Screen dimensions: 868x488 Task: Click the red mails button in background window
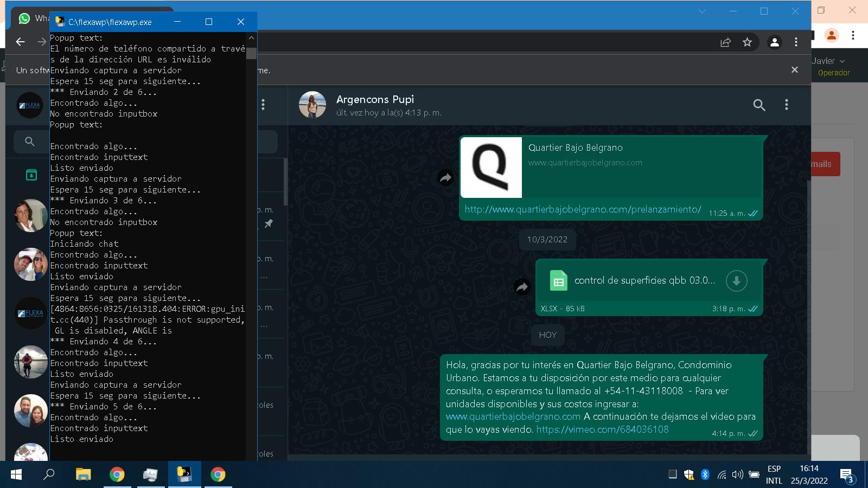point(825,164)
